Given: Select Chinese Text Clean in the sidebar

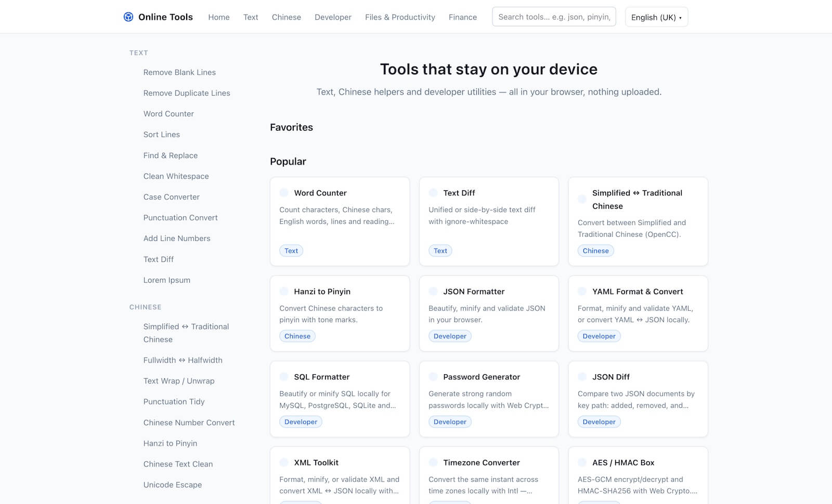Looking at the screenshot, I should (x=178, y=464).
